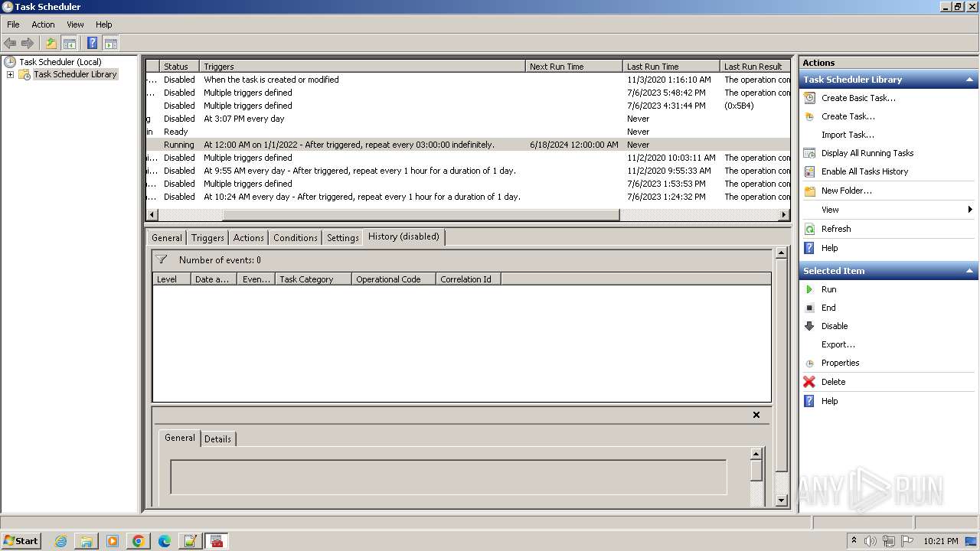The height and width of the screenshot is (551, 980).
Task: Open the View submenu arrow in Actions
Action: (970, 210)
